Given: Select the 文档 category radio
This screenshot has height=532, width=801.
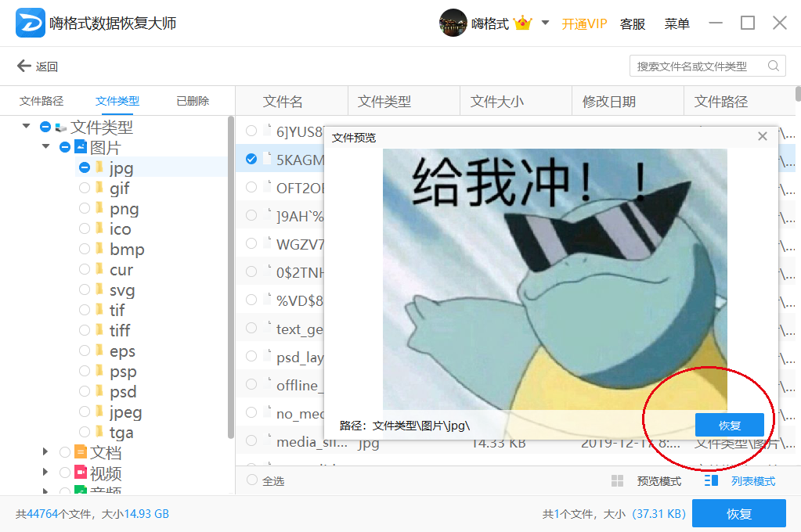Looking at the screenshot, I should tap(65, 452).
